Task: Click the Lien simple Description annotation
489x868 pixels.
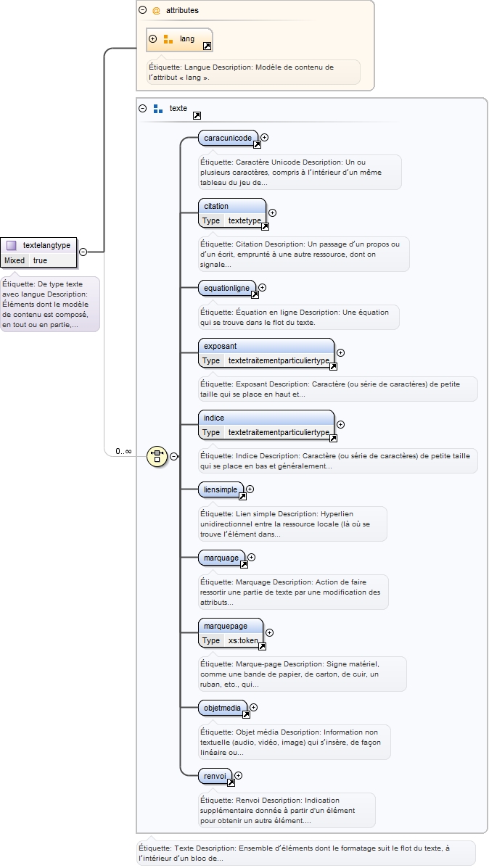Action: (292, 524)
